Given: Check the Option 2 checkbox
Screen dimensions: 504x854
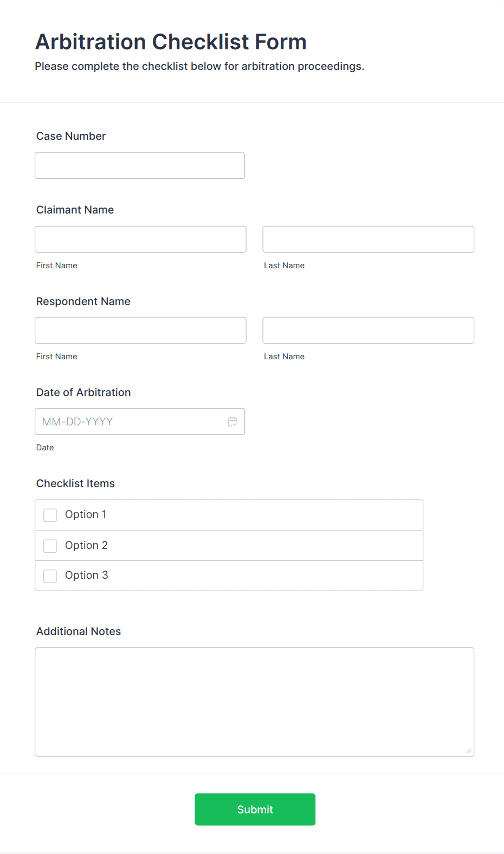Looking at the screenshot, I should (50, 546).
